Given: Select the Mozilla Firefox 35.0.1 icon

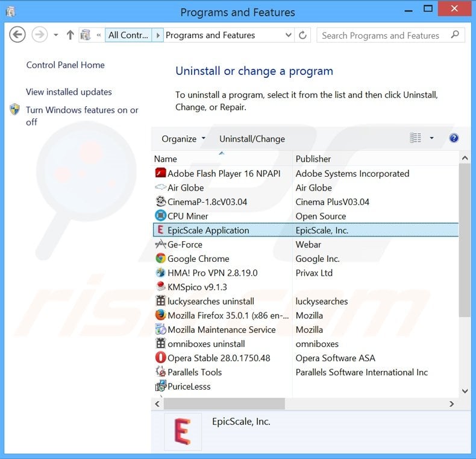Looking at the screenshot, I should pyautogui.click(x=160, y=315).
